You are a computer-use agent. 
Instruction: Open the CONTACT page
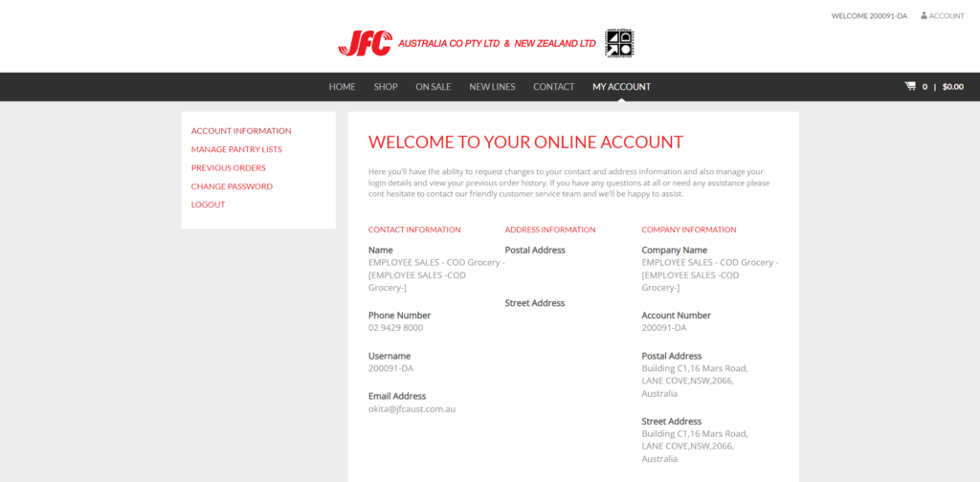point(554,87)
